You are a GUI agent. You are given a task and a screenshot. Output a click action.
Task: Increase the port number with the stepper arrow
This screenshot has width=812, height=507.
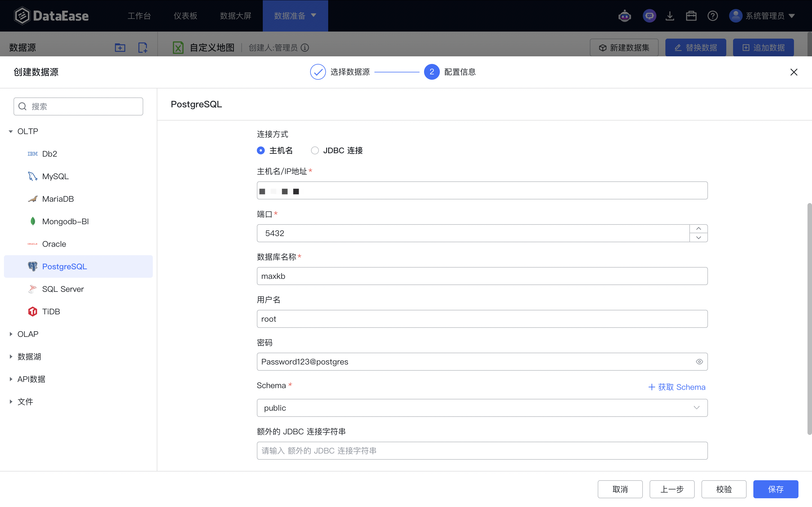[x=698, y=228]
